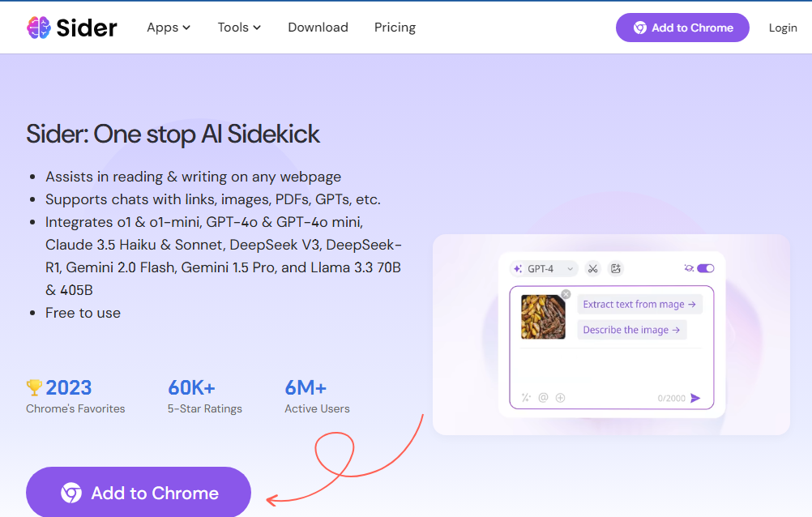Click the Active Users label

(317, 408)
